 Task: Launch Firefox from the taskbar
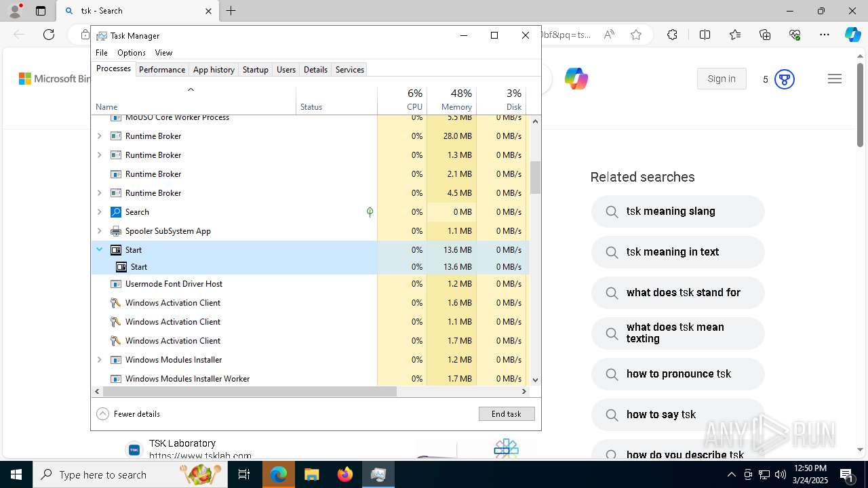click(345, 474)
